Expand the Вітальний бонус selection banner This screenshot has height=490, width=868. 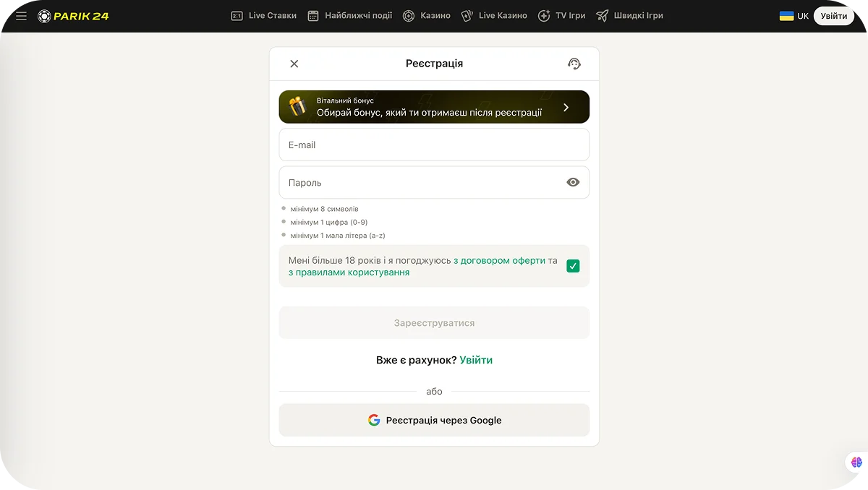(x=434, y=106)
